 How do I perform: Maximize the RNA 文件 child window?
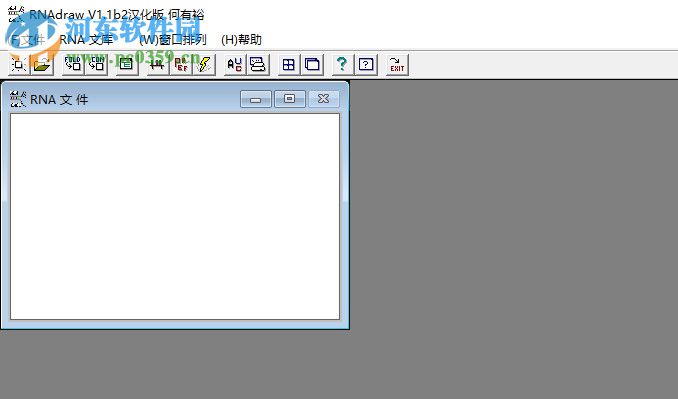coord(289,99)
